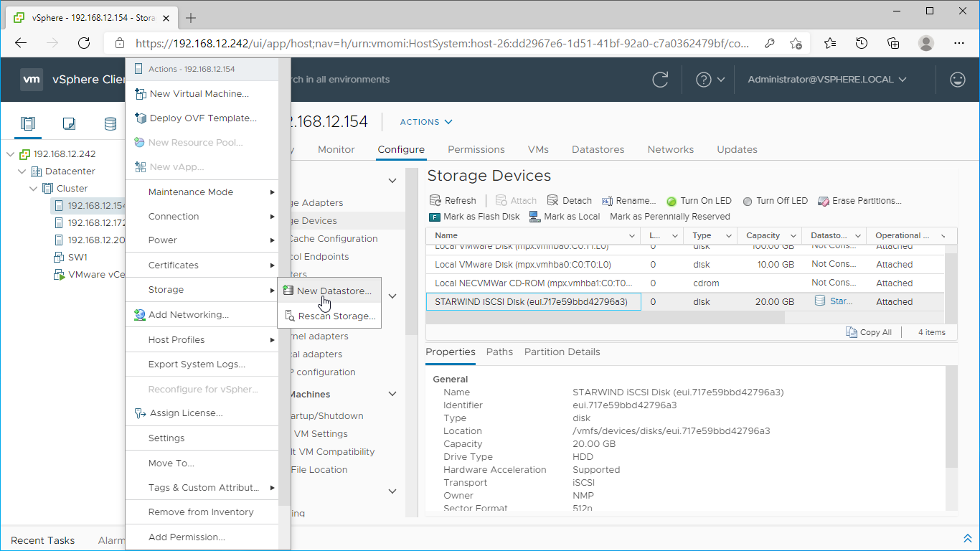Screen dimensions: 980x551
Task: Switch to the VMs tab
Action: (x=538, y=149)
